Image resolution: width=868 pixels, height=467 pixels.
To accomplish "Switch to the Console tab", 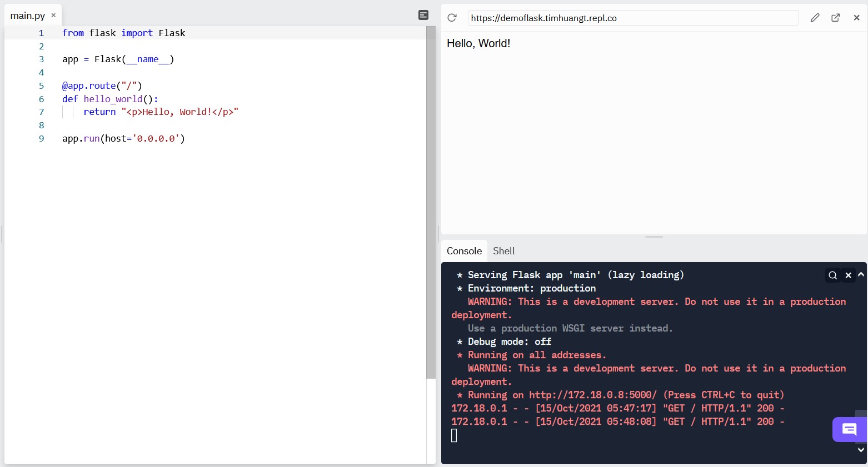I will [x=464, y=251].
